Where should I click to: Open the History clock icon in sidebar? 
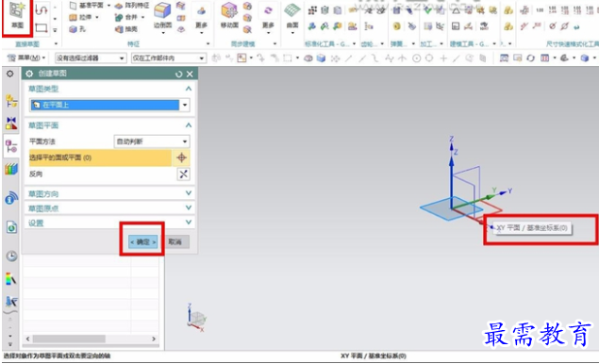click(11, 256)
